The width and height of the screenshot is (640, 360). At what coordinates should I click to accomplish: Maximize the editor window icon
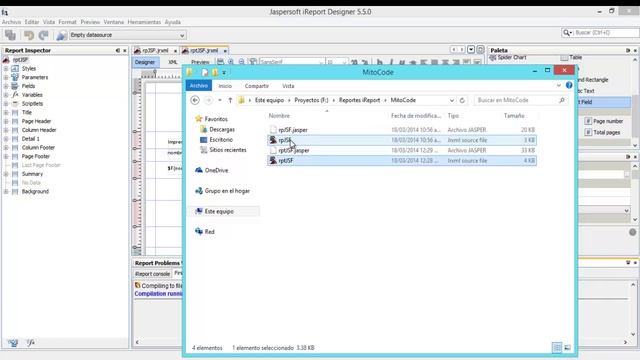(x=480, y=49)
